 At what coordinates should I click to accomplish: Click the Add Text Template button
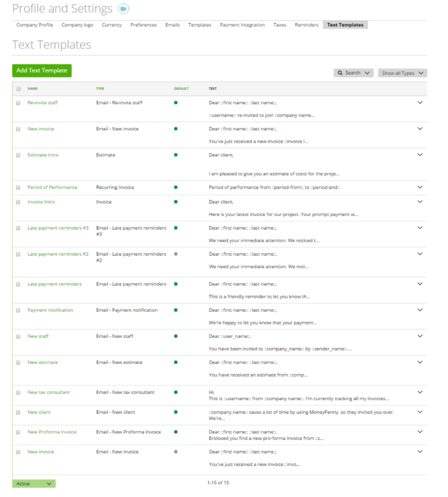tap(42, 71)
